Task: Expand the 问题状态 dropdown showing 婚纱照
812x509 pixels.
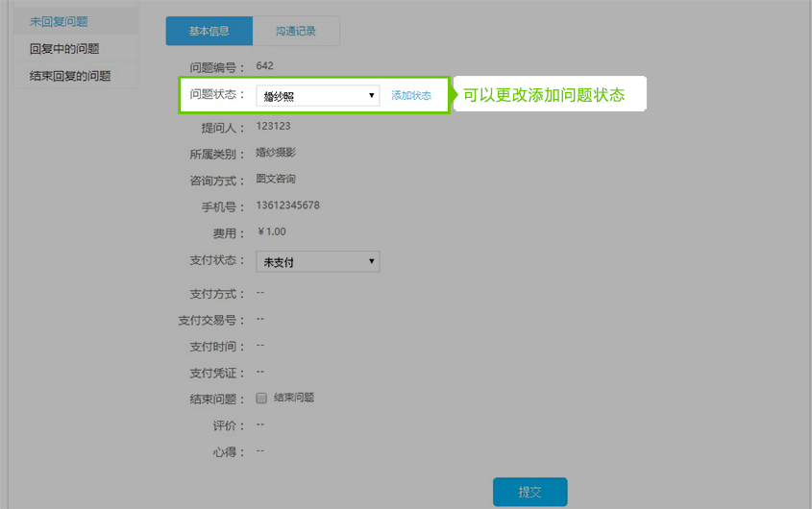Action: pos(318,96)
